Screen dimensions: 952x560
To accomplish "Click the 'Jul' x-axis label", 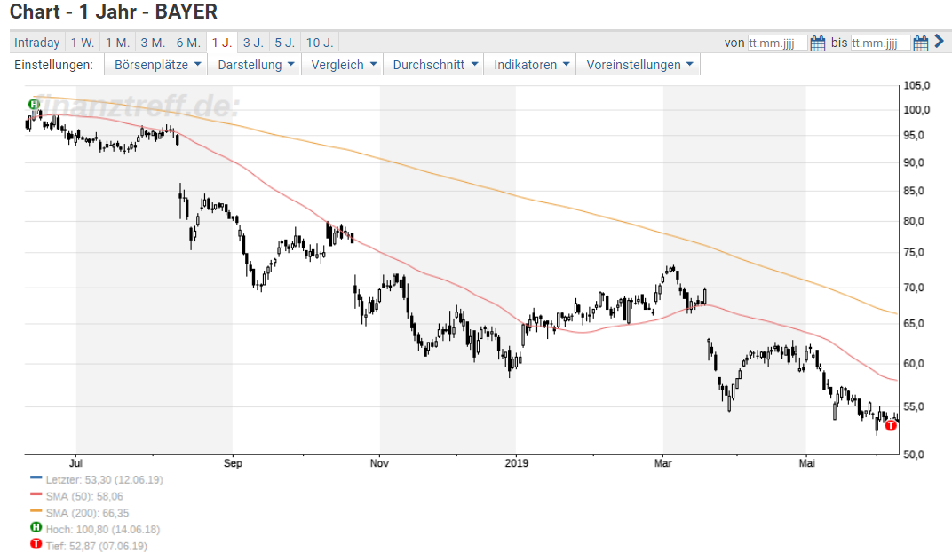I will click(x=75, y=463).
